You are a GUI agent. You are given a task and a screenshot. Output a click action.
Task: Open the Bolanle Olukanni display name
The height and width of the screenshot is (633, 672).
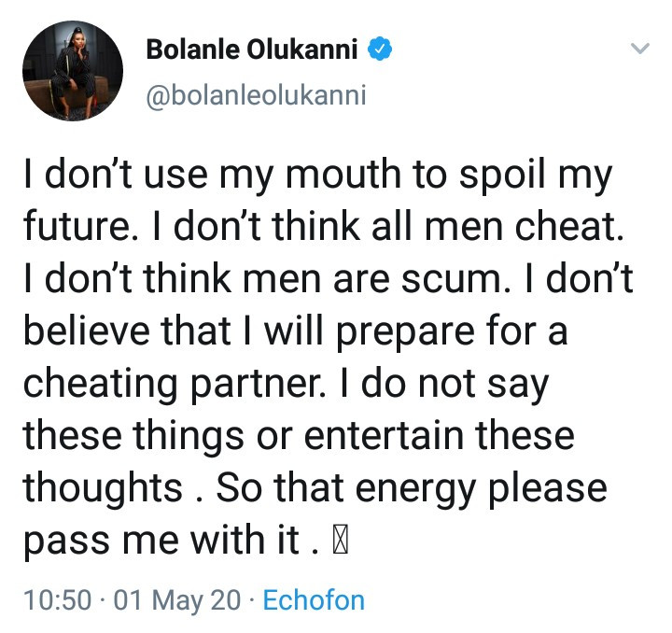252,49
